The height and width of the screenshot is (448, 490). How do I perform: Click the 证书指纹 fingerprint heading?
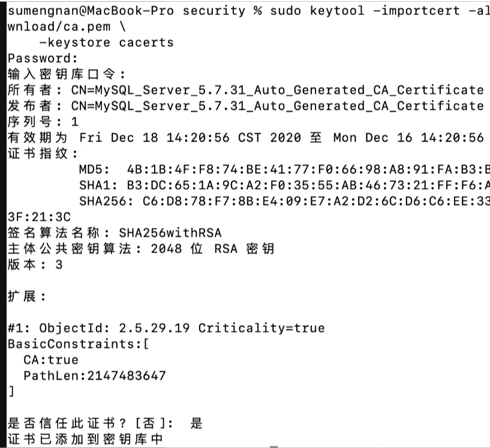43,154
